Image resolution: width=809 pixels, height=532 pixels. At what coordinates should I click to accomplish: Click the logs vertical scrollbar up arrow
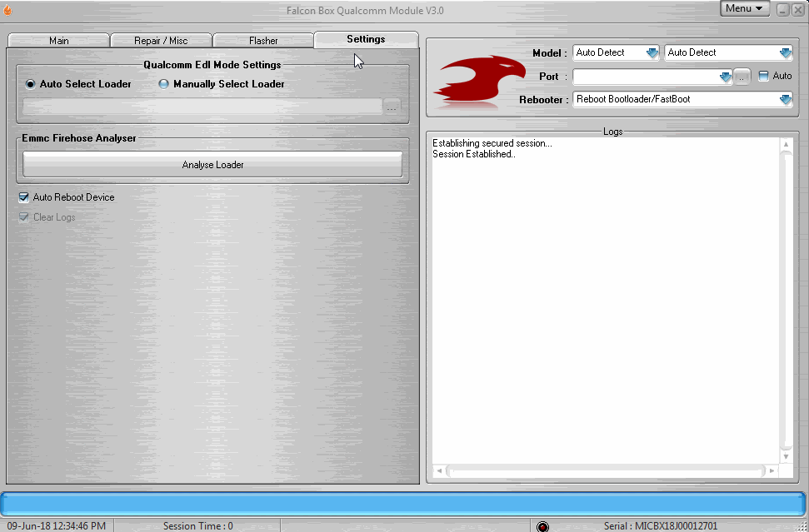coord(786,144)
